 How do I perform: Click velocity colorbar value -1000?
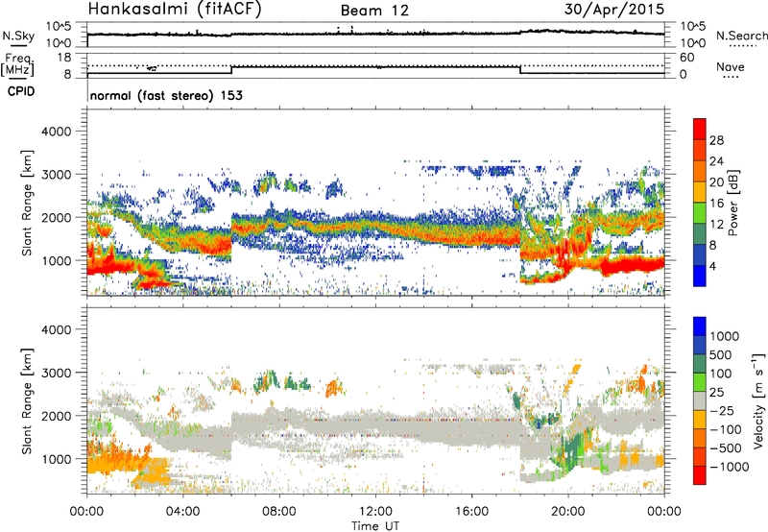pos(729,467)
